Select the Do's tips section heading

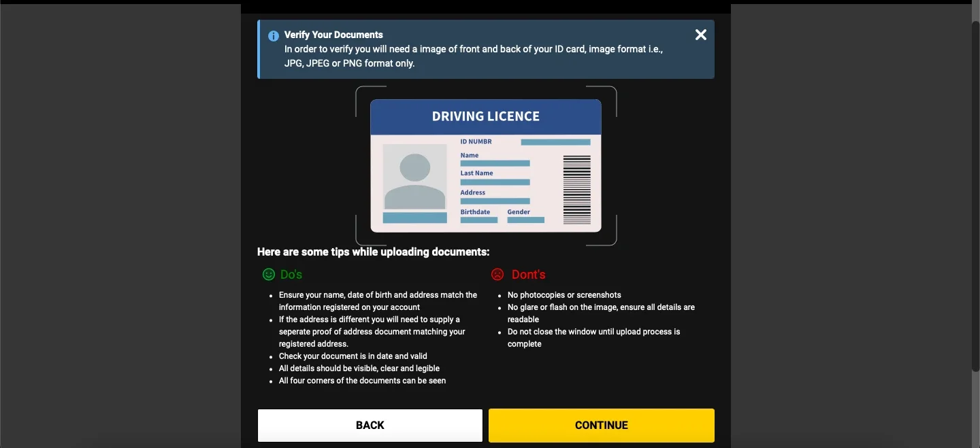click(291, 275)
